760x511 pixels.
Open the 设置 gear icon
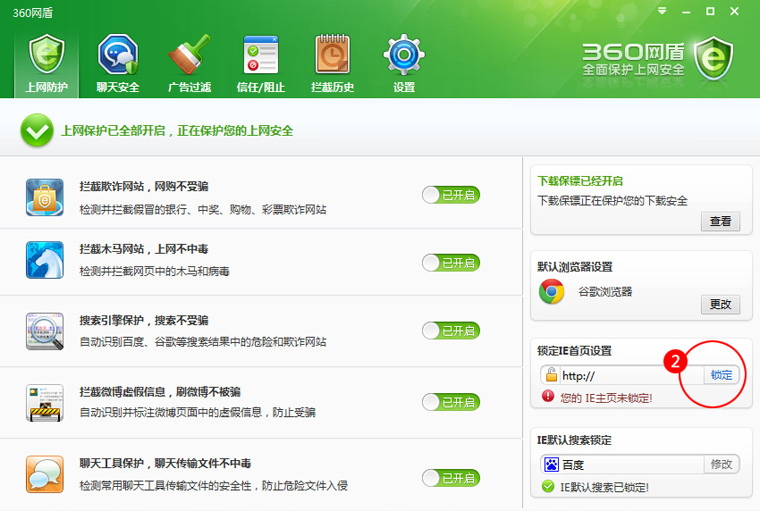pos(403,63)
